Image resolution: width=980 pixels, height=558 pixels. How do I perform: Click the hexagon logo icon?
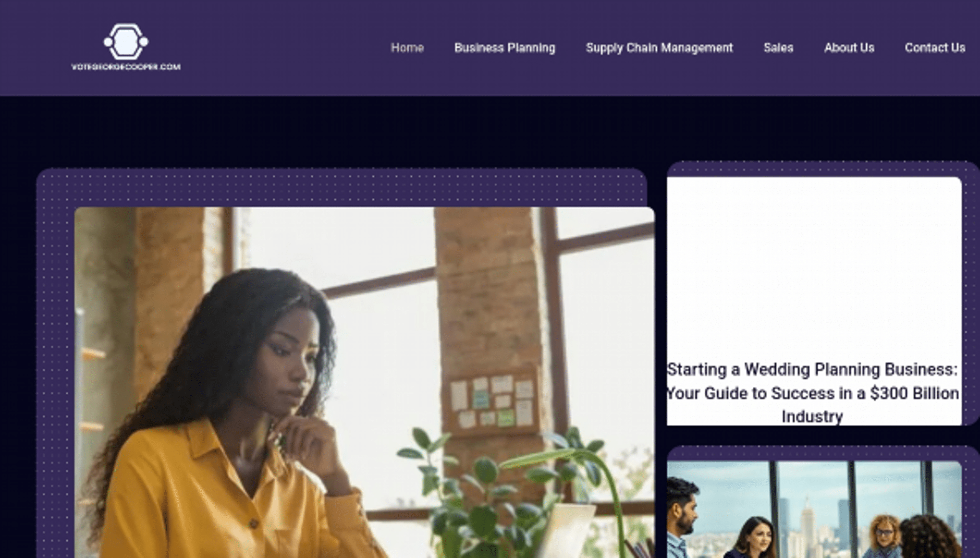[126, 42]
